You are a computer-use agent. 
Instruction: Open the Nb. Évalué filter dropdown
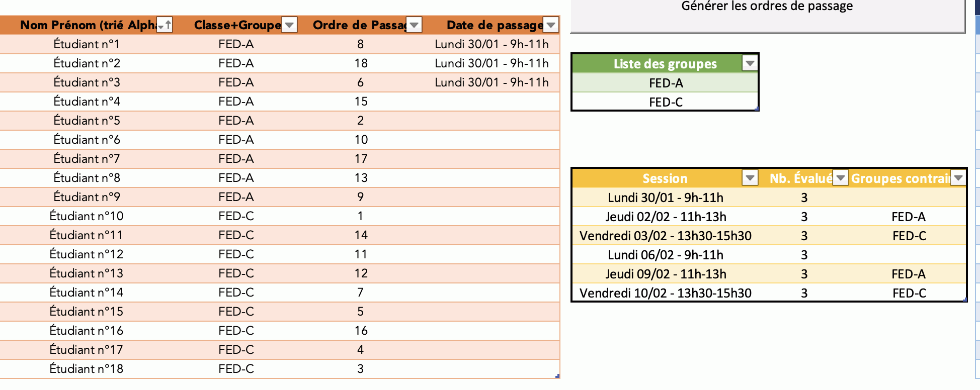click(840, 178)
